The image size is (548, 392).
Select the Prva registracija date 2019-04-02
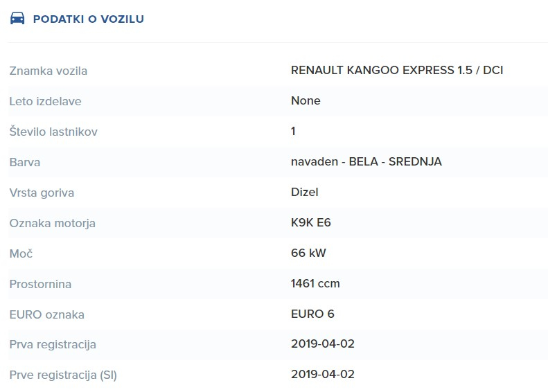click(323, 344)
